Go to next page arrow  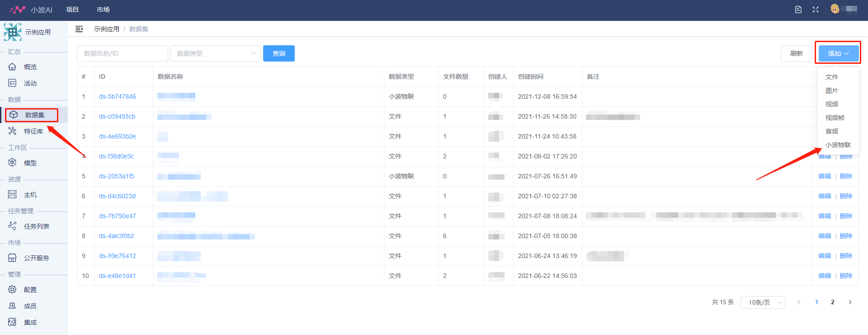(x=850, y=302)
